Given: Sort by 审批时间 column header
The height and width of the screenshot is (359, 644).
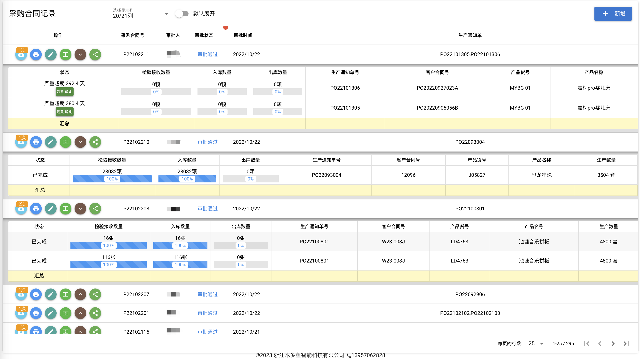Looking at the screenshot, I should (243, 35).
